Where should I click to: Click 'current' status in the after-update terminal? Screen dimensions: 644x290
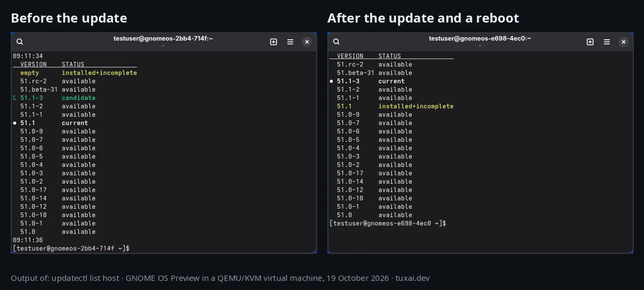coord(391,81)
